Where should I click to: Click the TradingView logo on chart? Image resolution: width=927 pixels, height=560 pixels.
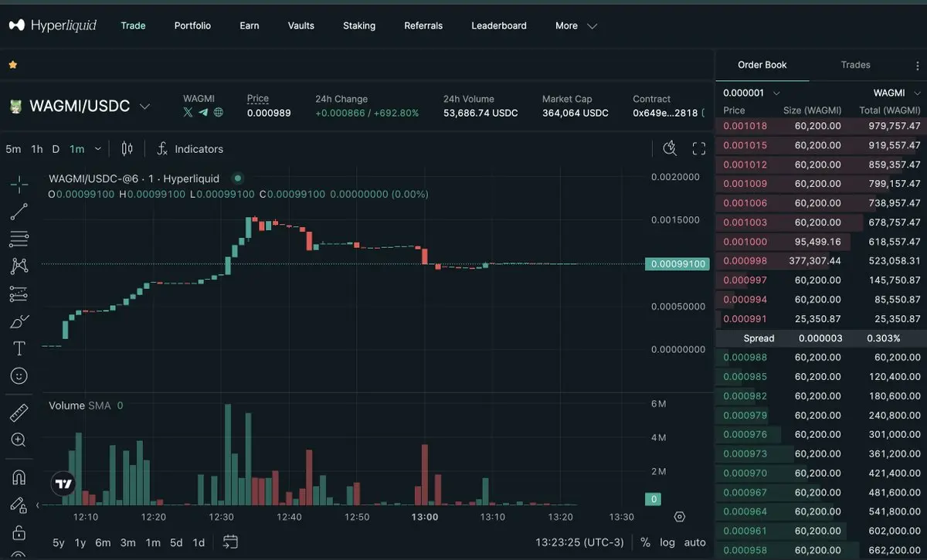pos(63,484)
